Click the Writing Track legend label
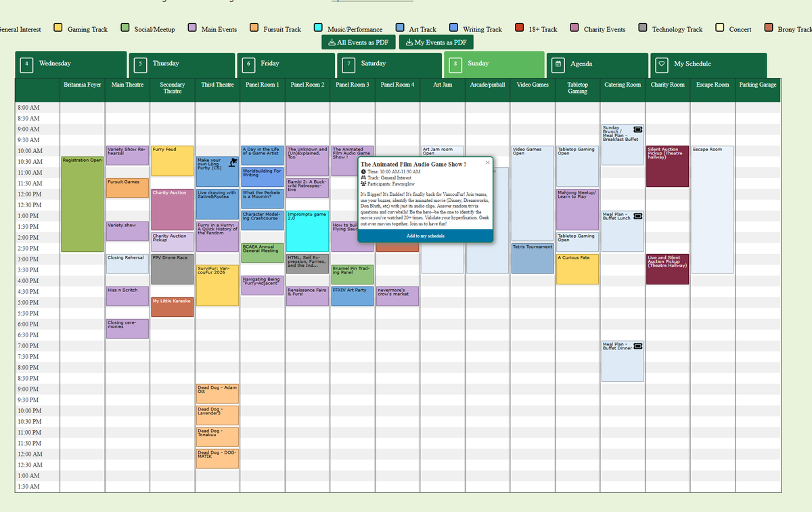Viewport: 812px width, 512px height. [x=482, y=29]
